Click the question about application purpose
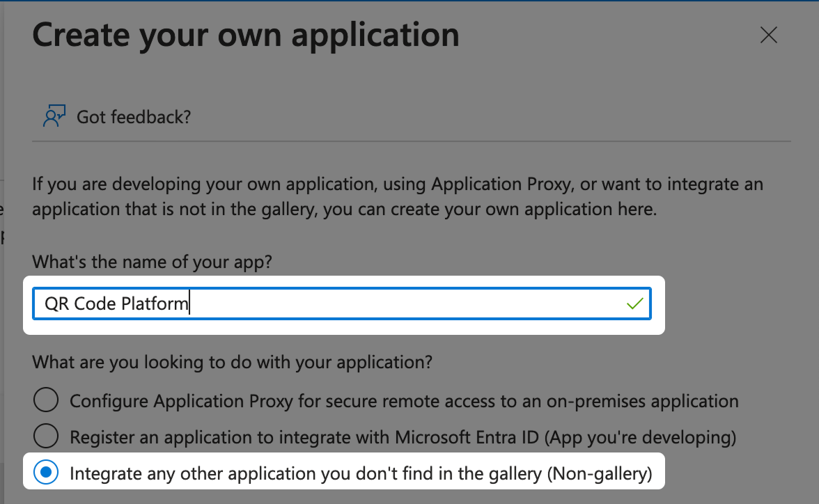Image resolution: width=819 pixels, height=504 pixels. [x=233, y=362]
